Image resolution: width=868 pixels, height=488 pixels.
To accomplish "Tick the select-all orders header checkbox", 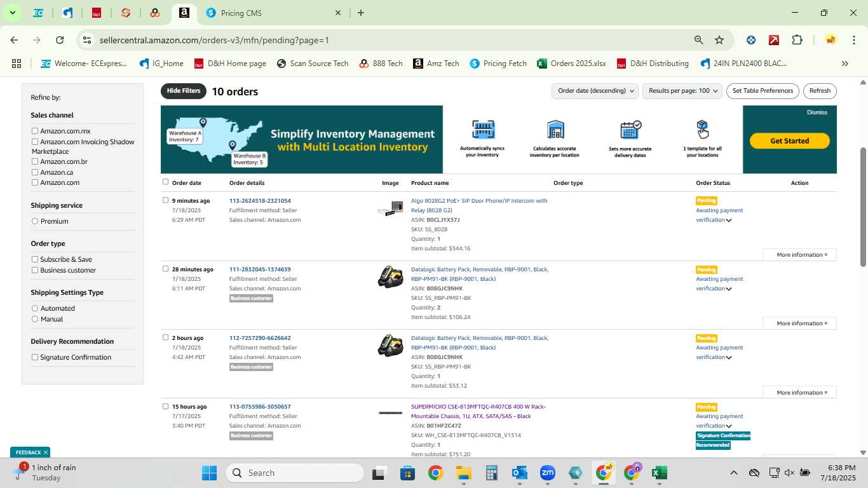I will pyautogui.click(x=165, y=182).
